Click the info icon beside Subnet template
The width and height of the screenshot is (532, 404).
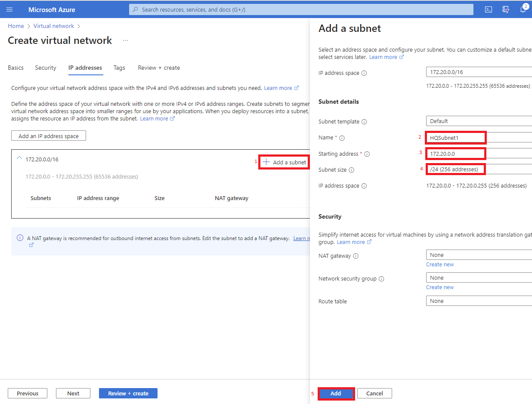pyautogui.click(x=365, y=121)
